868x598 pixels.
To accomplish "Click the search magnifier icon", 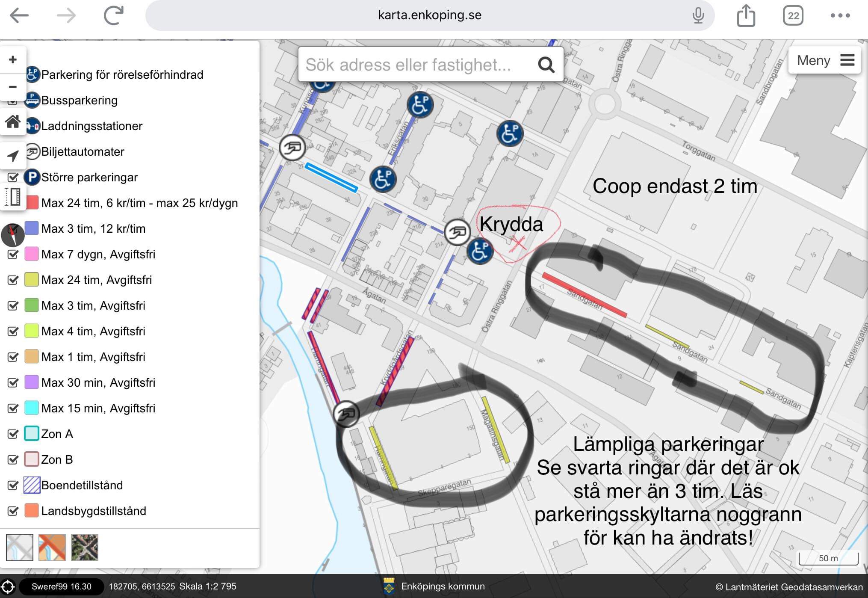I will pyautogui.click(x=546, y=65).
